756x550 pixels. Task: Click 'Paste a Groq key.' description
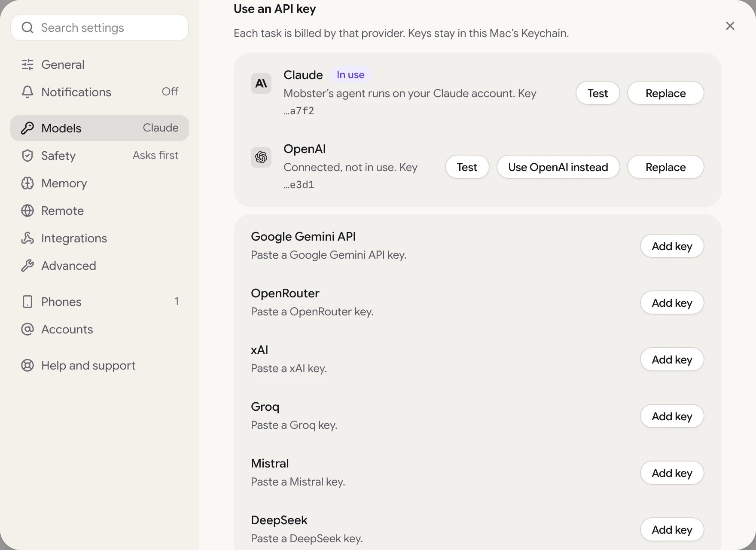pos(294,425)
